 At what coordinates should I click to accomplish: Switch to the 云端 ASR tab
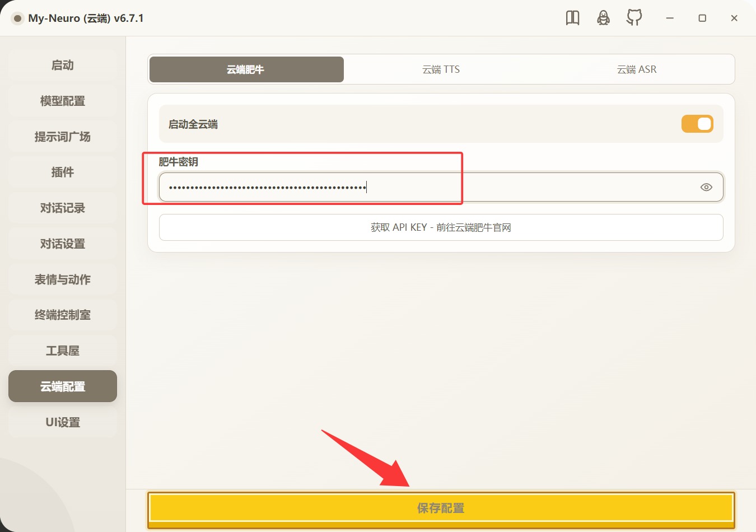[637, 69]
